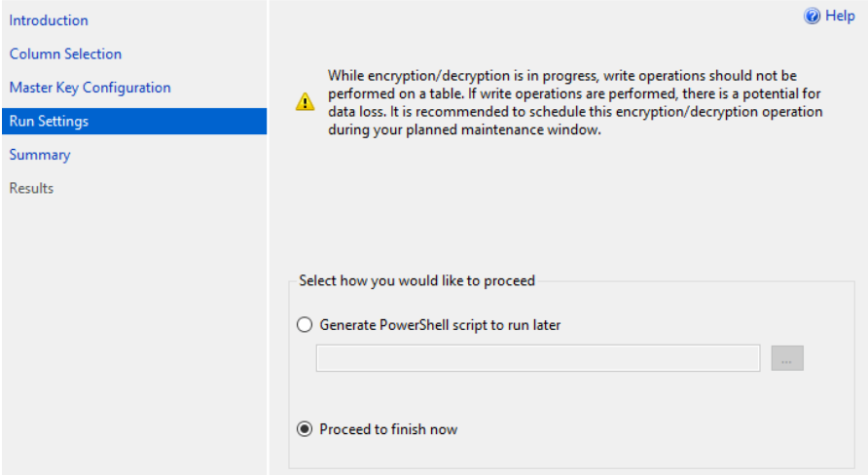Click the Select how you would like to proceed heading
This screenshot has height=475, width=868.
click(416, 280)
